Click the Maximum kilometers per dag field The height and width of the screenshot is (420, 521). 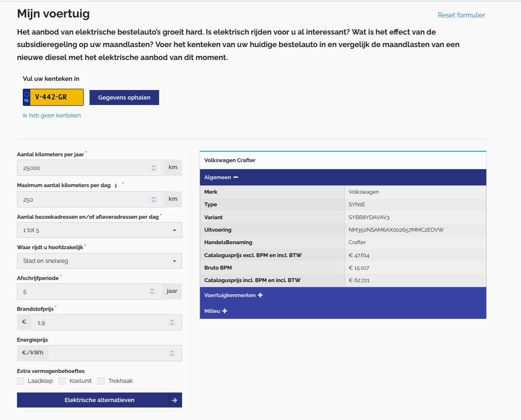pos(90,200)
